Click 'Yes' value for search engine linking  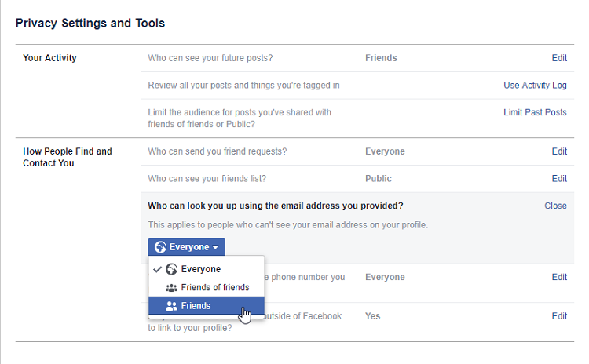372,316
